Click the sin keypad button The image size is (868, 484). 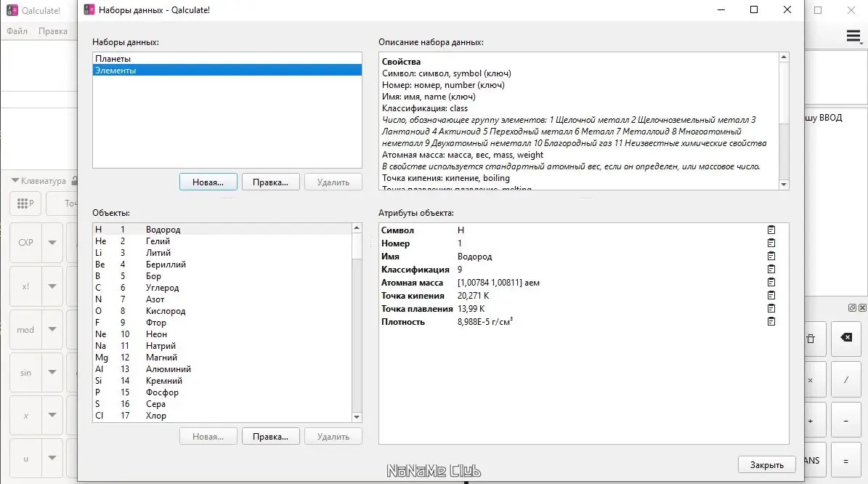[25, 373]
